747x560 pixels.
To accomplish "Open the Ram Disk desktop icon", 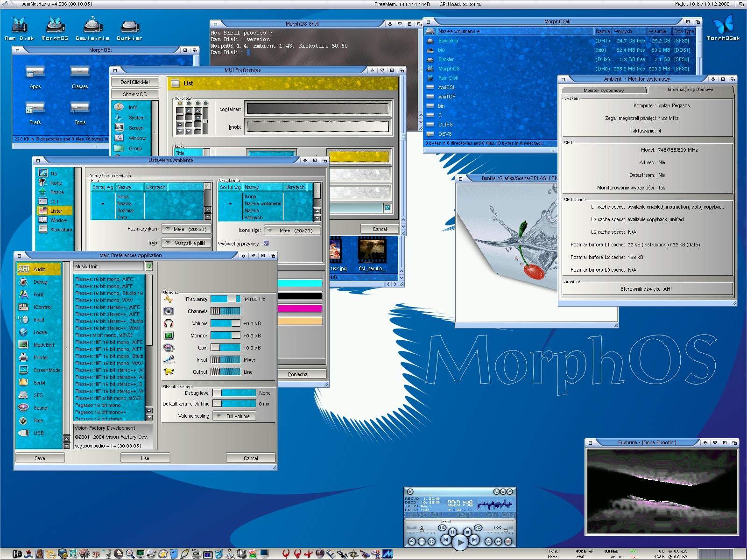I will coord(20,29).
